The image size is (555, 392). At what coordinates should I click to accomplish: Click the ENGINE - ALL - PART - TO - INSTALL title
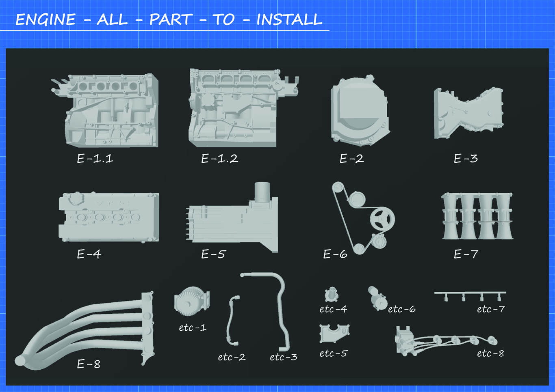click(x=169, y=19)
